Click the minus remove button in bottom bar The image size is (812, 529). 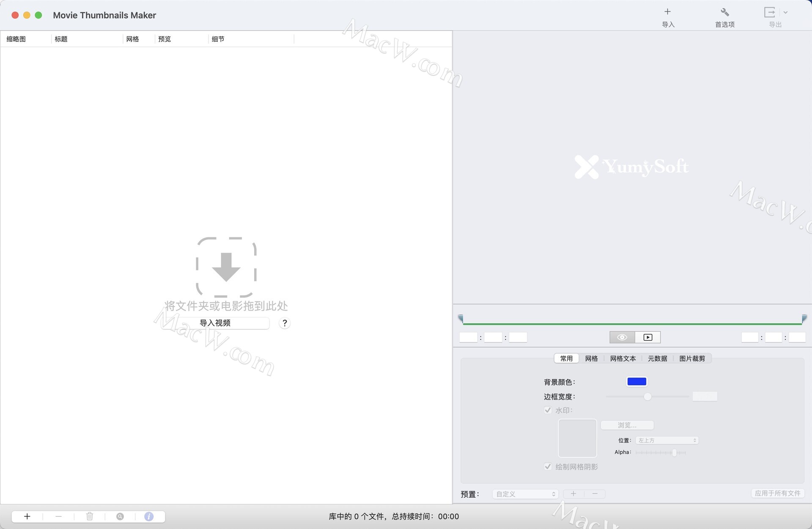[58, 516]
